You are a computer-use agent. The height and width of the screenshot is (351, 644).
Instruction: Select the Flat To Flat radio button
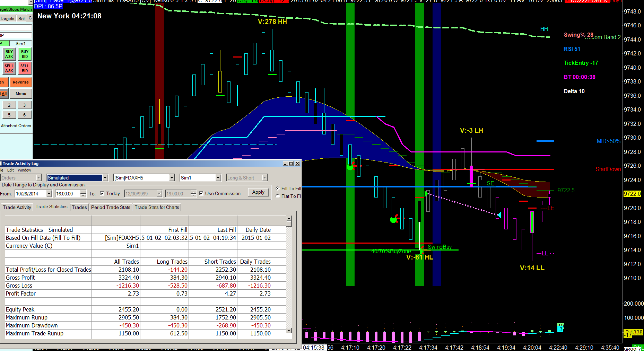[278, 196]
